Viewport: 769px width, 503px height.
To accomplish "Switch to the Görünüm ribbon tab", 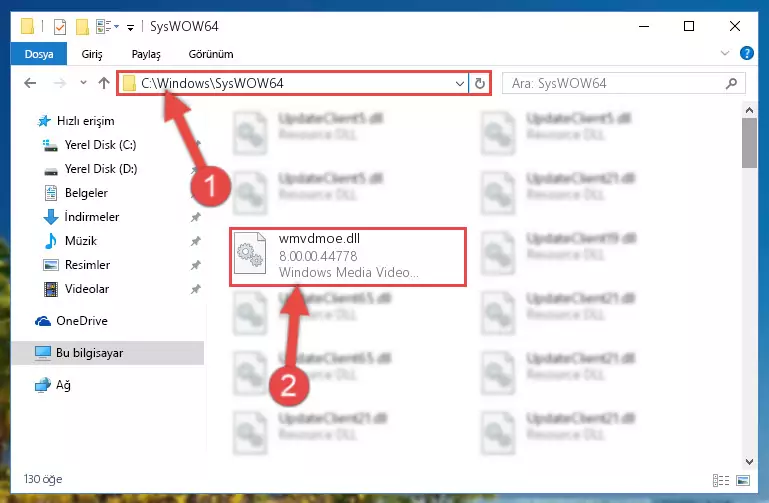I will tap(211, 54).
